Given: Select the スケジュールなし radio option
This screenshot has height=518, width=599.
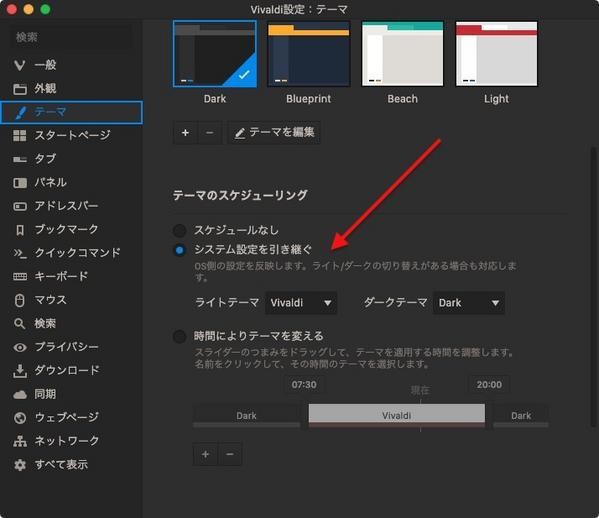Looking at the screenshot, I should point(180,230).
